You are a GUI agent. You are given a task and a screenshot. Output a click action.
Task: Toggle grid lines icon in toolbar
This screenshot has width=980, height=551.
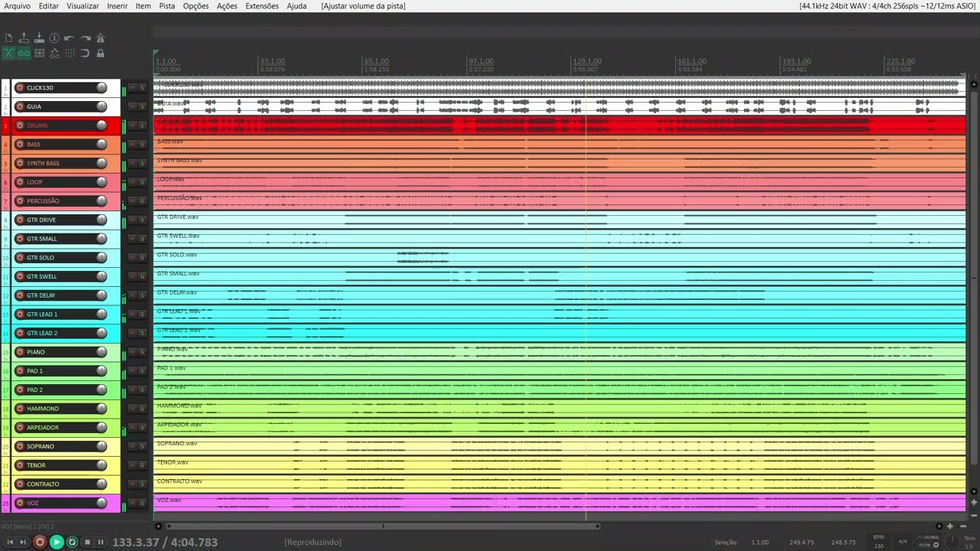[x=70, y=54]
